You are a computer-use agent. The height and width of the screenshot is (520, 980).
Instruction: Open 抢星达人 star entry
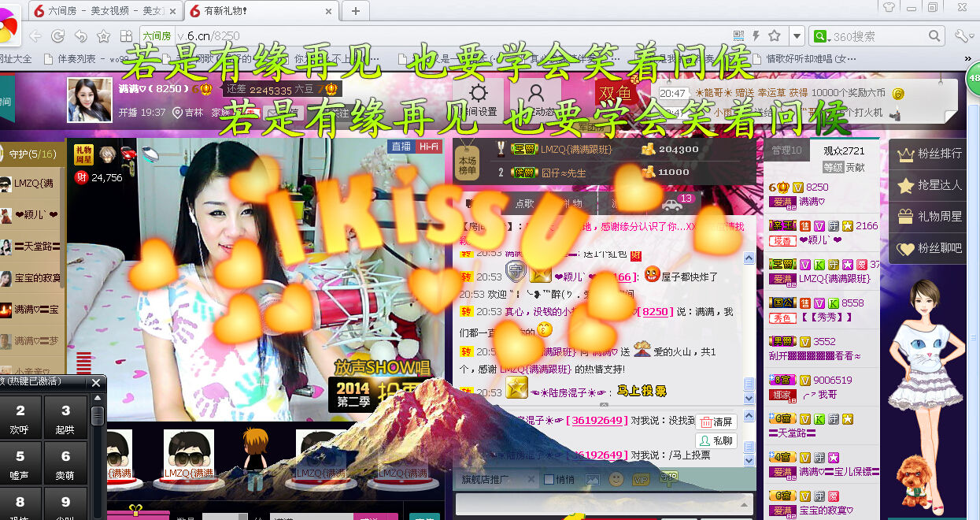[x=930, y=185]
